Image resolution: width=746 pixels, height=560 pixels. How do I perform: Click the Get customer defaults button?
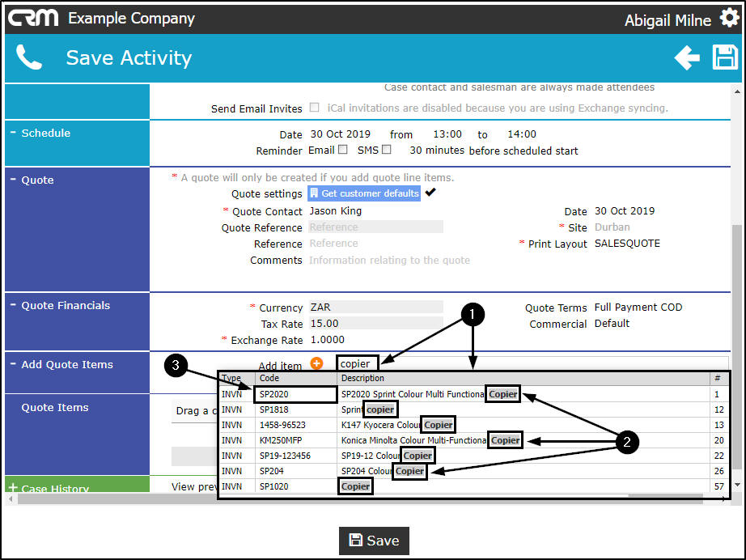pos(364,193)
